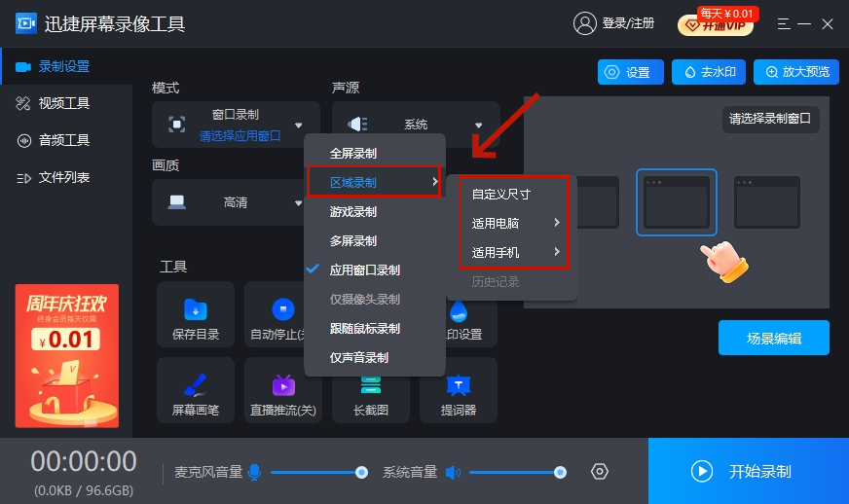This screenshot has height=504, width=849.
Task: Click the 周年庆狂欢 promotion banner
Action: (x=67, y=356)
